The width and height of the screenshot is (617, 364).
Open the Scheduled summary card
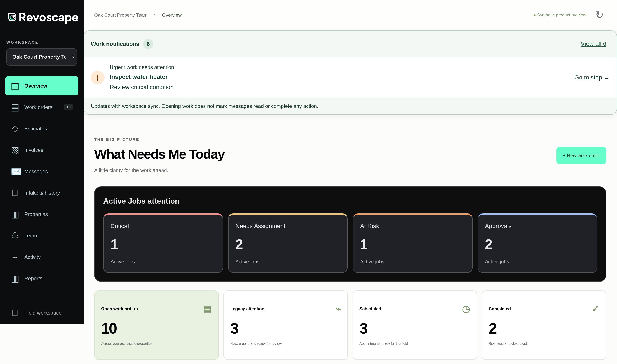[x=415, y=325]
